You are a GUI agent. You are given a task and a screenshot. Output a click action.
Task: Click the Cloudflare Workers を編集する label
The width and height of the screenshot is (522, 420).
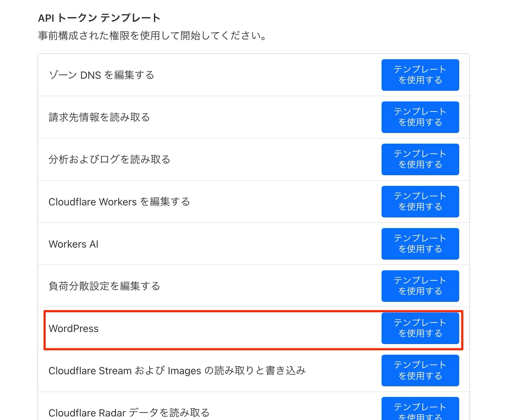[119, 202]
